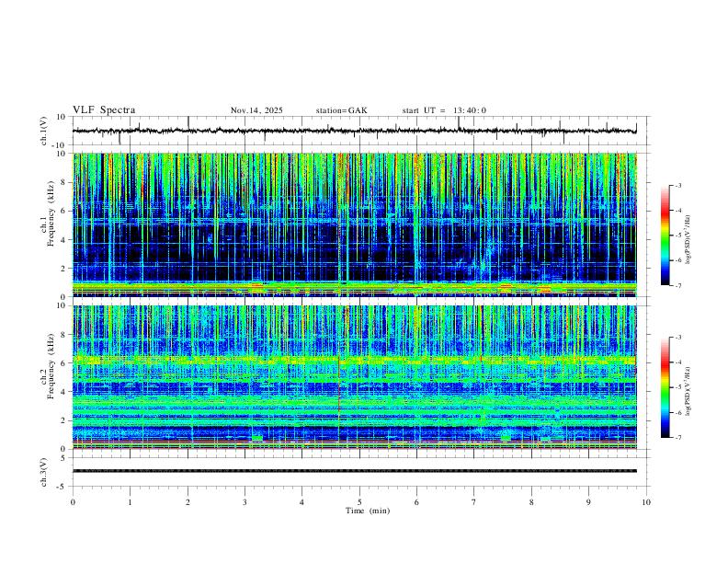The width and height of the screenshot is (728, 563).
Task: Click the ch.2 "Frequency (kHz)" axis label
Action: (x=51, y=366)
